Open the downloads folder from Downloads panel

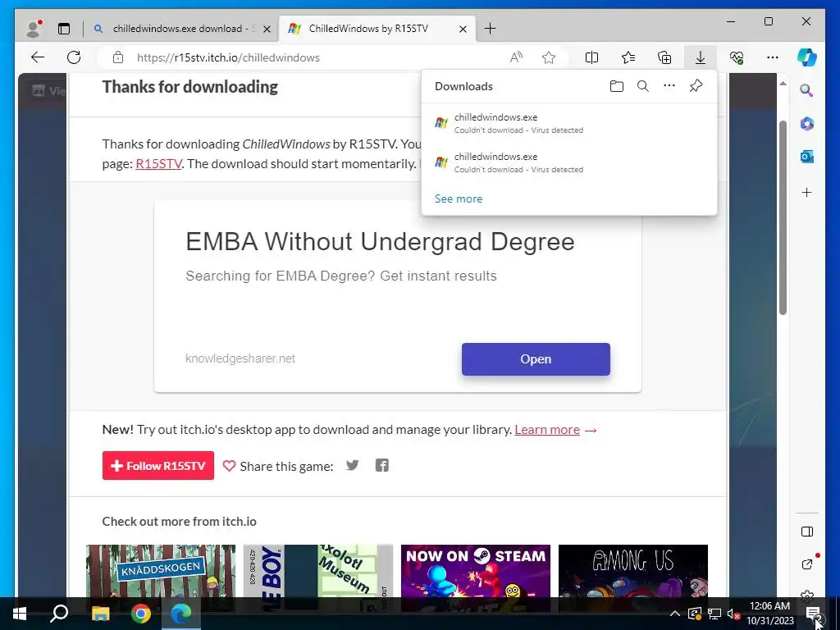(617, 86)
